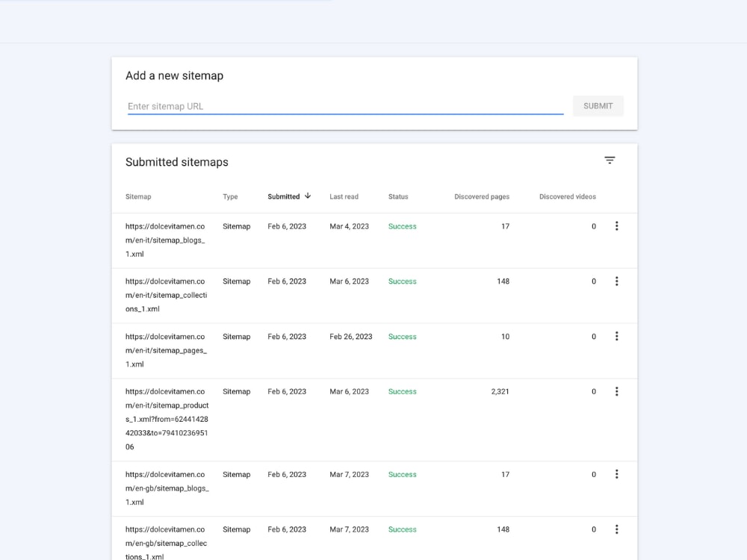Image resolution: width=747 pixels, height=560 pixels.
Task: Click the Enter sitemap URL field
Action: click(345, 106)
